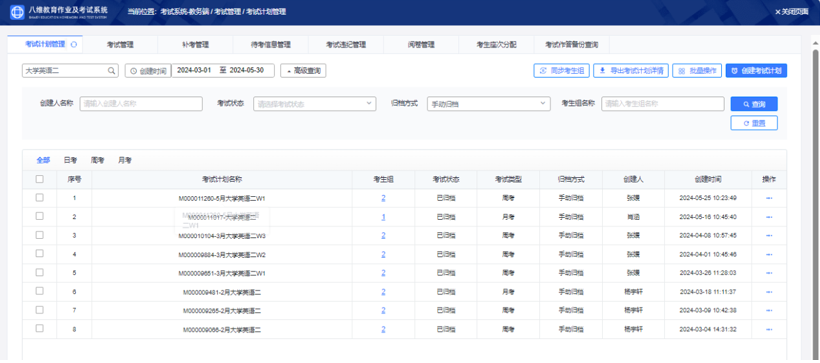Screen dimensions: 820x363
Task: Open the action menu for row 1
Action: [x=769, y=198]
